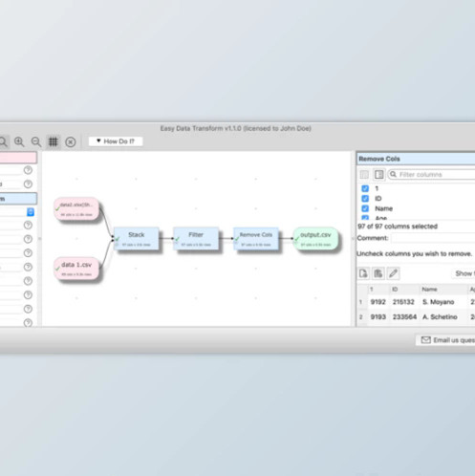
Task: Open the Show dropdown above the table
Action: 464,273
